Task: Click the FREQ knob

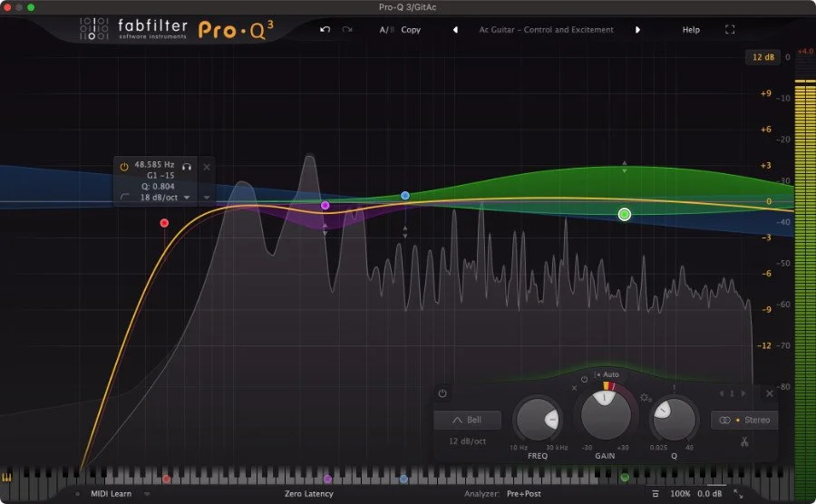Action: [x=538, y=419]
